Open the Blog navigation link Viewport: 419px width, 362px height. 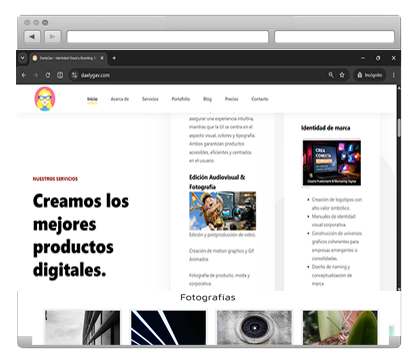[207, 99]
